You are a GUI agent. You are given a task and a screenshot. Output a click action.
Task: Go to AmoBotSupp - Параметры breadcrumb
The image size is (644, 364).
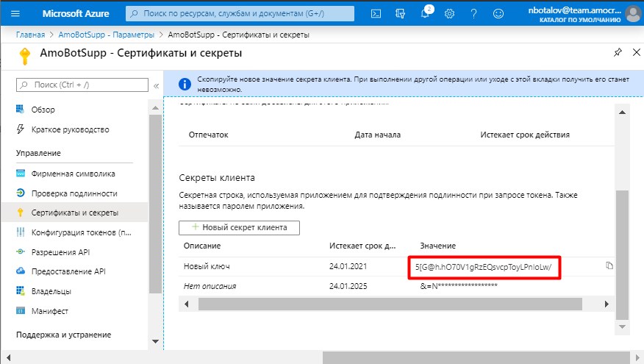click(x=107, y=35)
